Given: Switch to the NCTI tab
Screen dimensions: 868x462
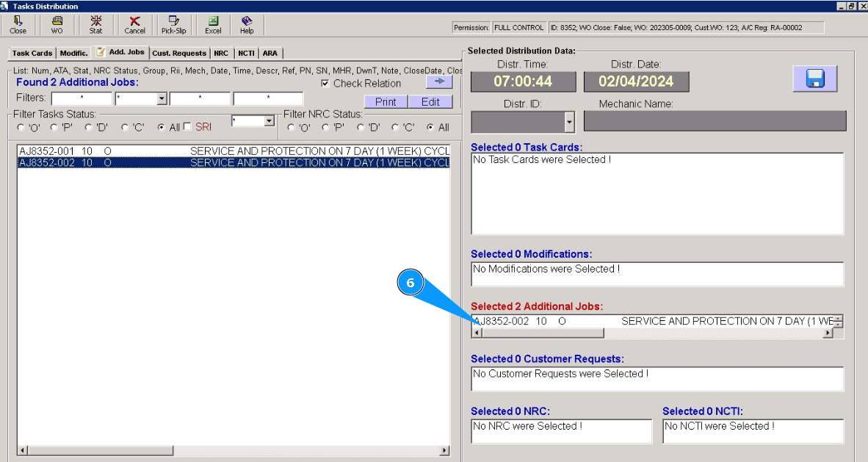Looking at the screenshot, I should 246,53.
